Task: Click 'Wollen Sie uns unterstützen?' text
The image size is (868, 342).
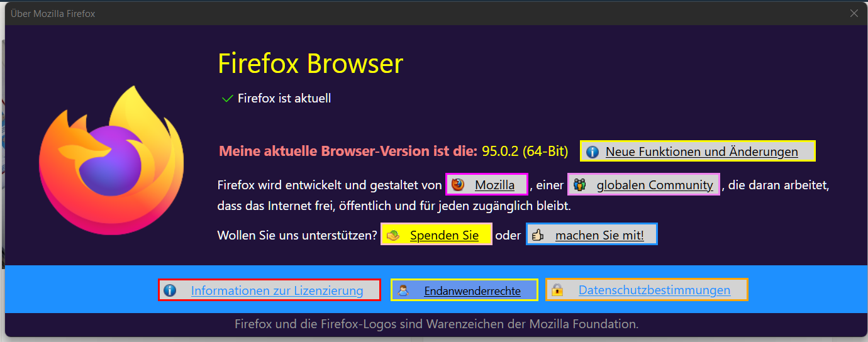Action: [x=298, y=236]
